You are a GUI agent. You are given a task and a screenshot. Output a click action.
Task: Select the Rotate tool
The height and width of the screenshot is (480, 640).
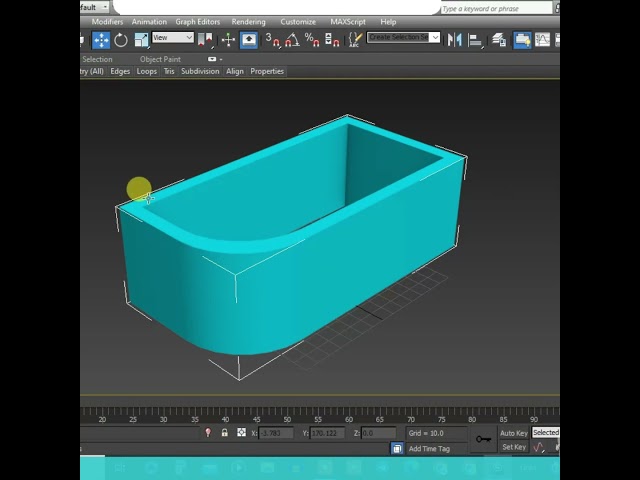tap(121, 40)
